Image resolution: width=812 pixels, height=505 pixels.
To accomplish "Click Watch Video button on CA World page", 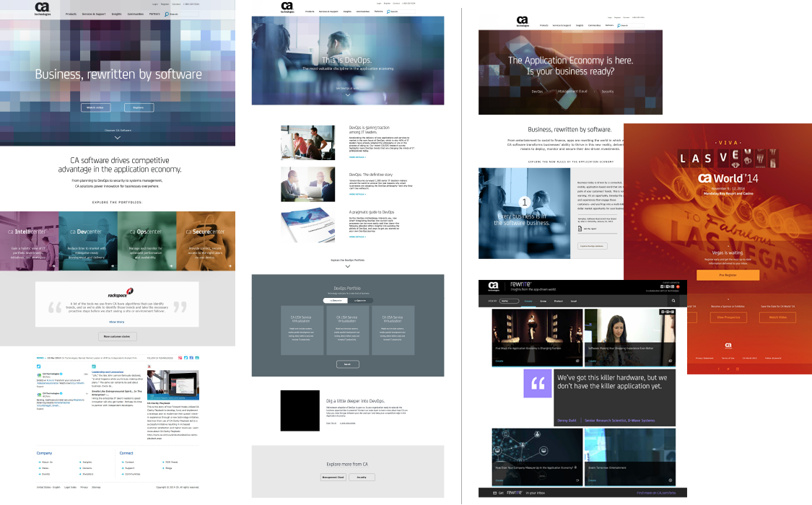I will pyautogui.click(x=777, y=317).
